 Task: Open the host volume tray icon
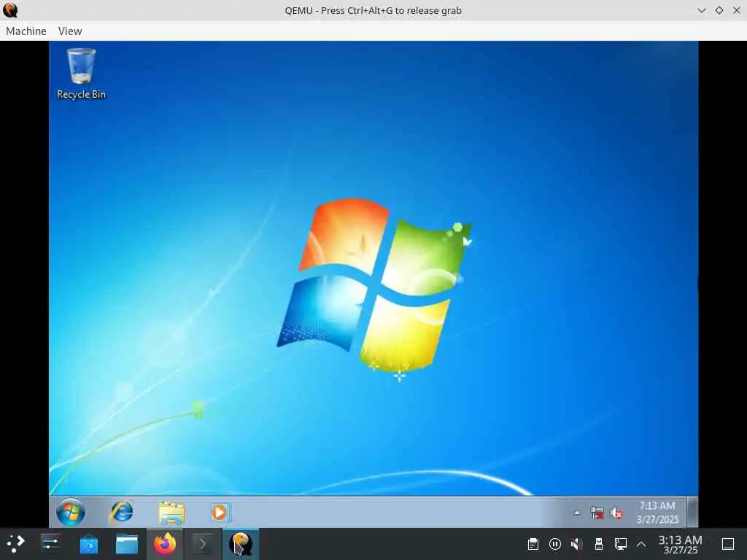pyautogui.click(x=577, y=544)
